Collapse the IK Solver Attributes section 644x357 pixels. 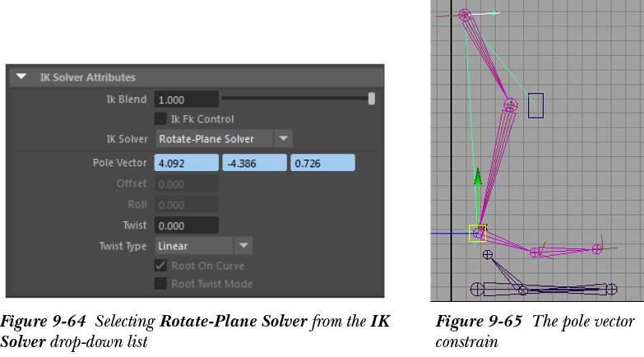tap(22, 77)
